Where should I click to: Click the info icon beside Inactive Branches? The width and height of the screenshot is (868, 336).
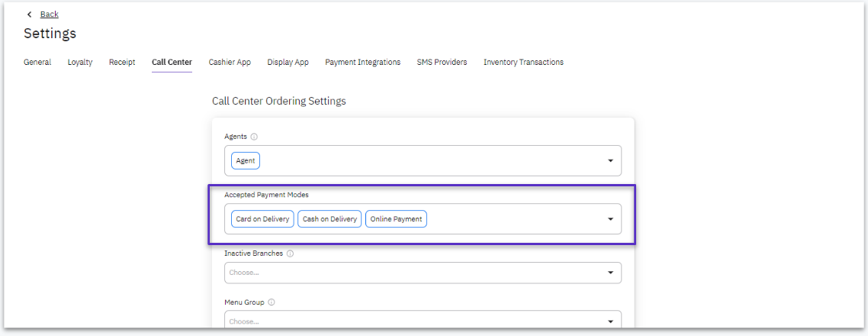290,254
